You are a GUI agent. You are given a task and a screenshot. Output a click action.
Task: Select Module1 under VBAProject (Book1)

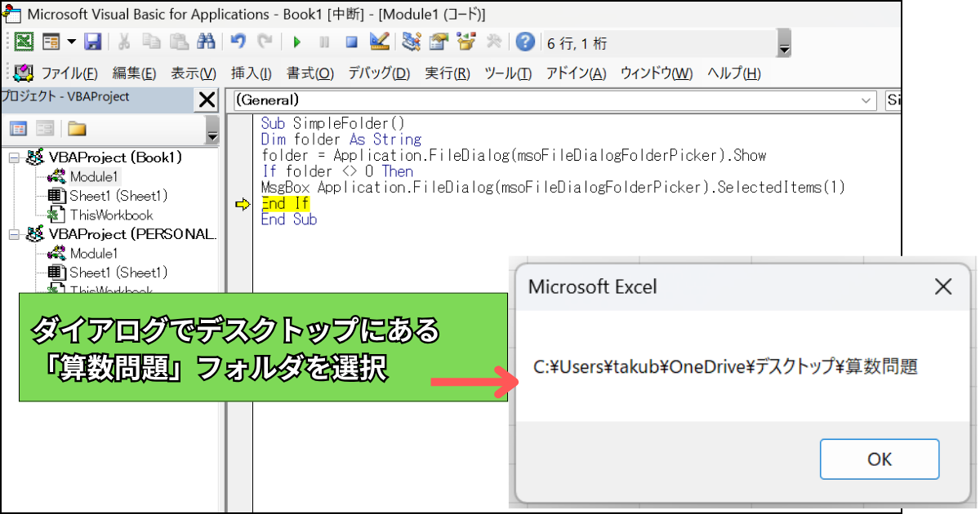coord(94,176)
